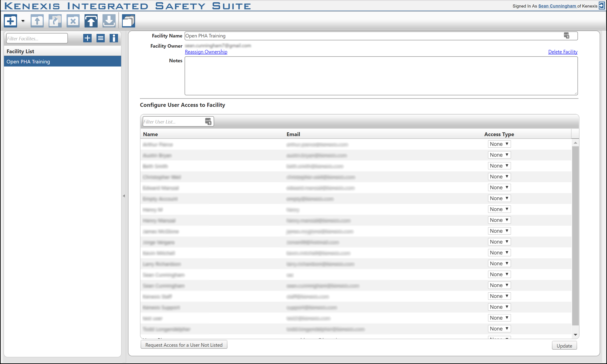
Task: Click Request Access for a User Not Listed
Action: pos(184,345)
